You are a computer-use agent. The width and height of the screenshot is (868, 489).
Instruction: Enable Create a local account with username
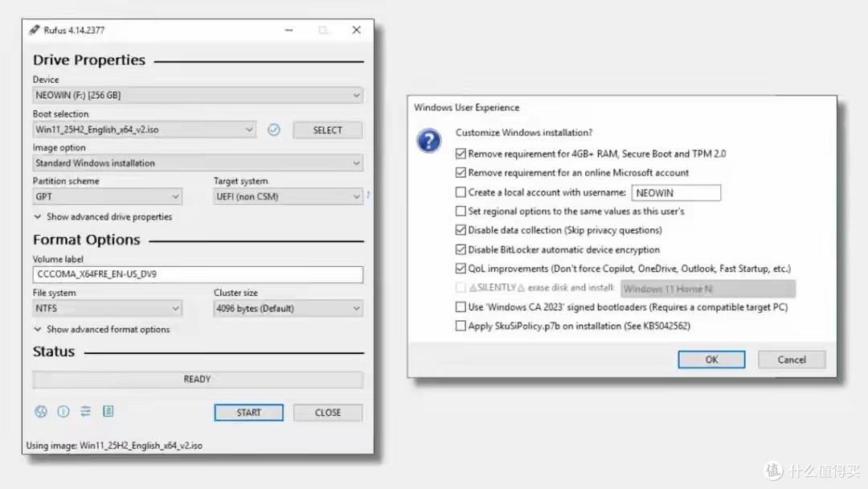point(461,192)
